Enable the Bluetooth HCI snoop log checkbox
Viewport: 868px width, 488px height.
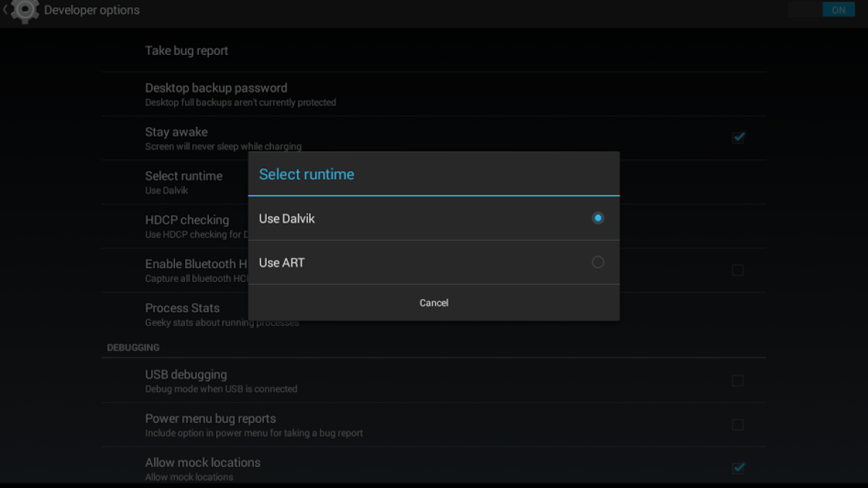click(x=738, y=270)
